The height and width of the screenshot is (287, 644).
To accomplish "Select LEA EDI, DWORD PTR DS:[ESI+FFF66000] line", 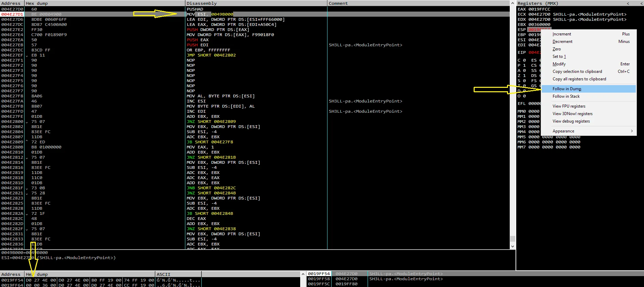I will click(x=235, y=19).
